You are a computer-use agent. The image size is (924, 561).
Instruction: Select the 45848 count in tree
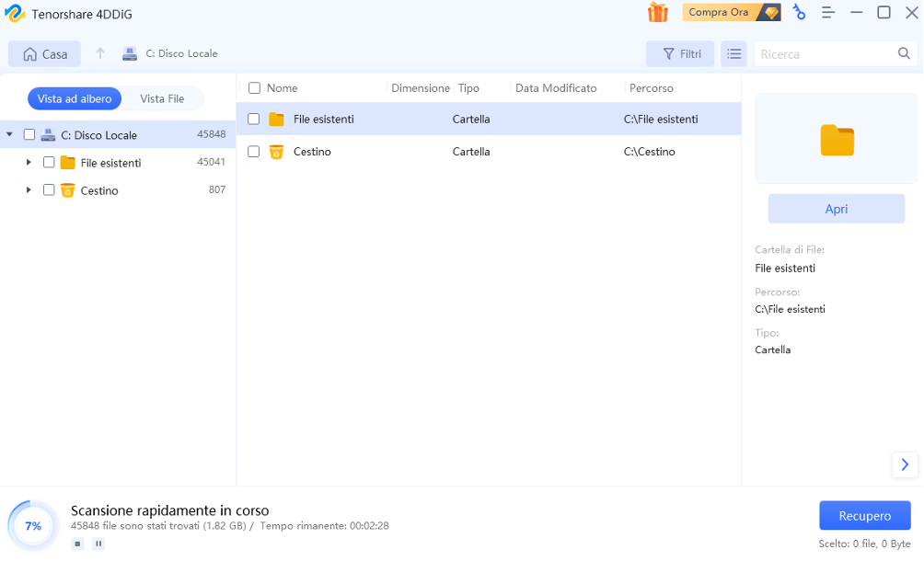pos(211,134)
